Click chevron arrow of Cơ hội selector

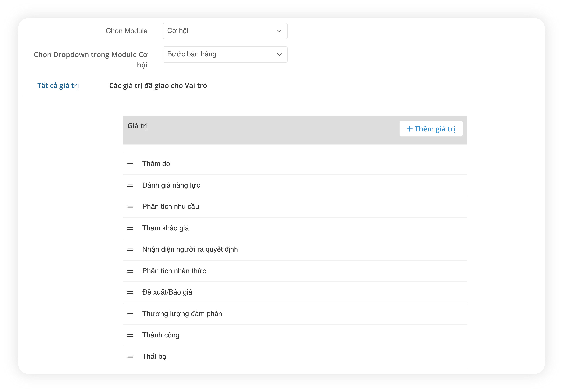[x=279, y=31]
